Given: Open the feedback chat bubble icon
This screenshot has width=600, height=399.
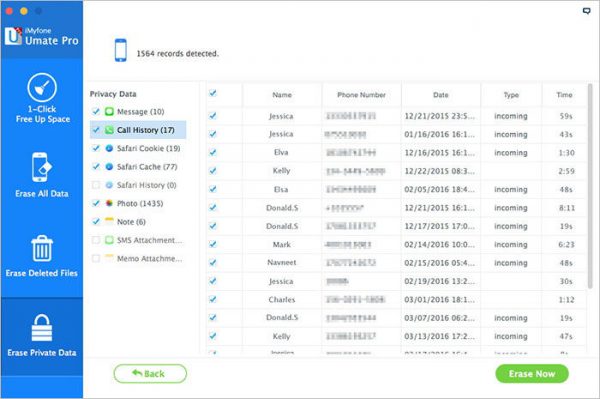Looking at the screenshot, I should tap(586, 11).
